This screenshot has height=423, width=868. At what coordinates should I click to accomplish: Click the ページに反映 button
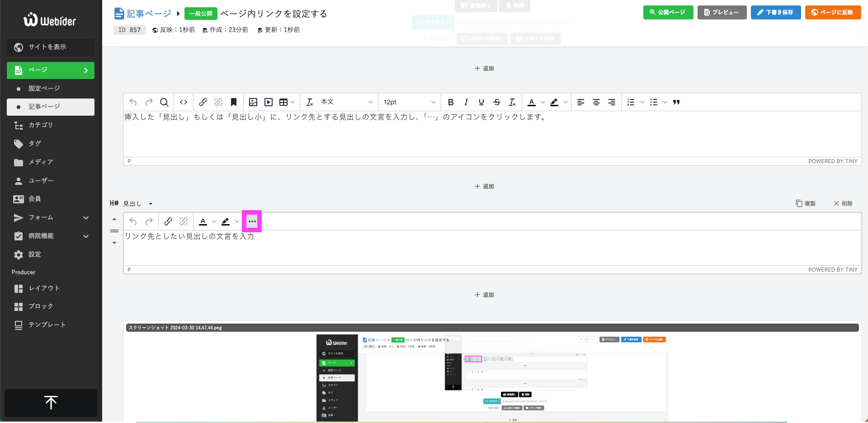pyautogui.click(x=833, y=13)
